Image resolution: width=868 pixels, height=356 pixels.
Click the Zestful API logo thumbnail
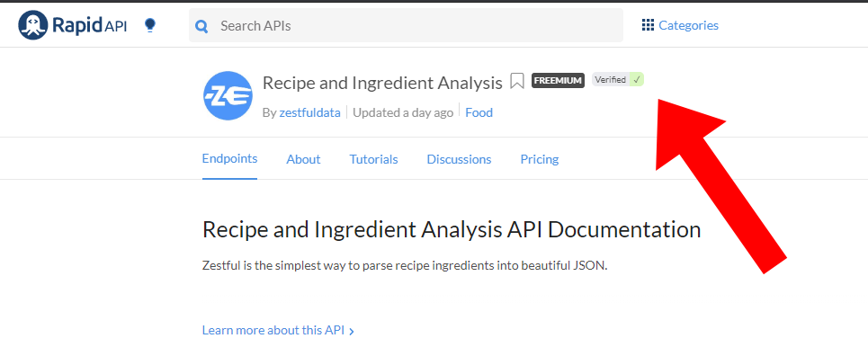228,96
